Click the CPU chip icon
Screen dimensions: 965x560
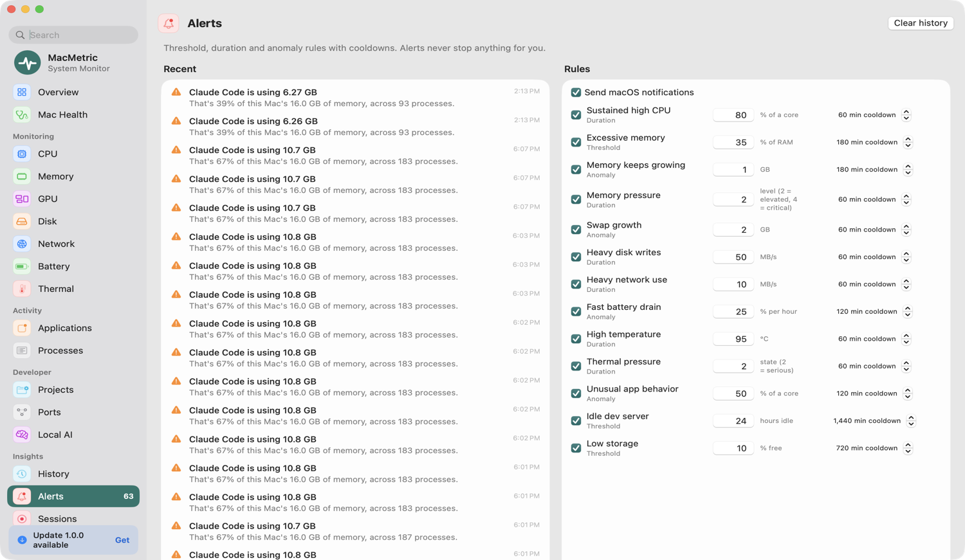(22, 154)
